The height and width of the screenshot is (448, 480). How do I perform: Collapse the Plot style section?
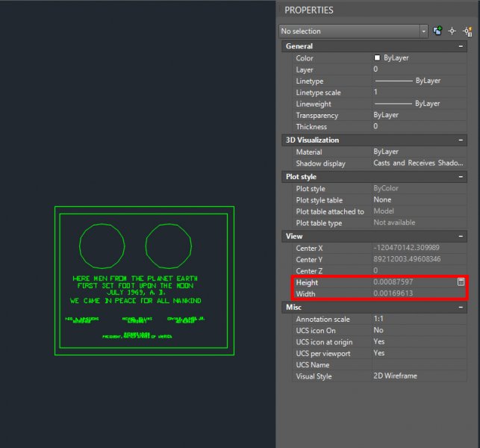pos(461,177)
